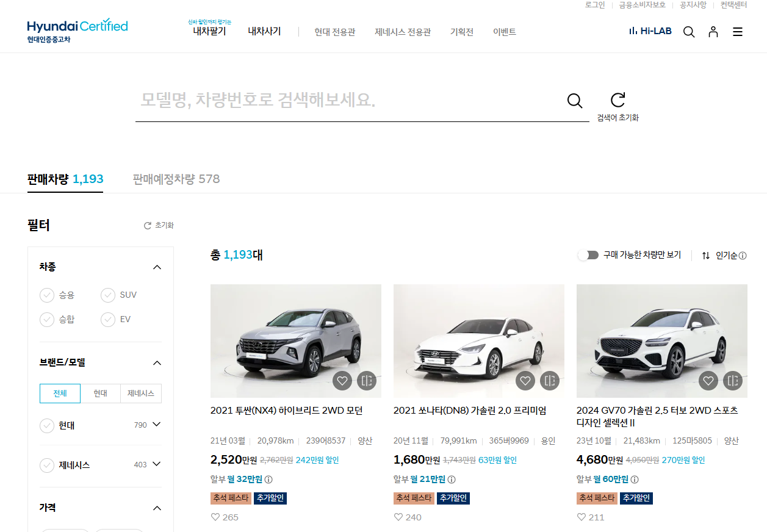Click 추가할인 badge on 투싼 card
Viewport: 767px width, 532px height.
point(270,498)
